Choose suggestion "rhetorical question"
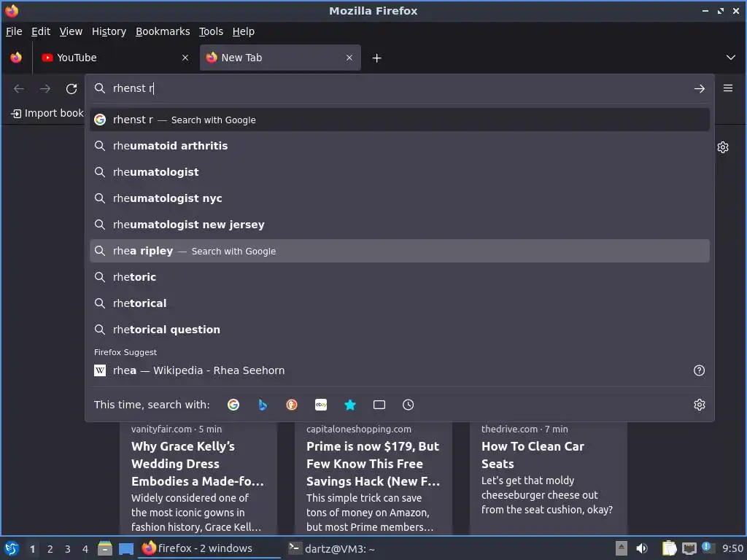This screenshot has height=560, width=747. click(x=400, y=330)
